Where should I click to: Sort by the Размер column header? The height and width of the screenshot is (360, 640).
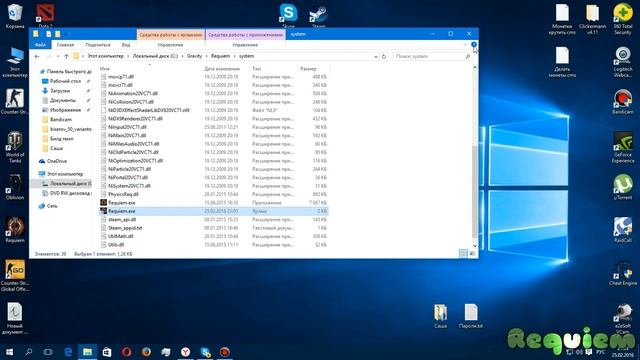[308, 69]
